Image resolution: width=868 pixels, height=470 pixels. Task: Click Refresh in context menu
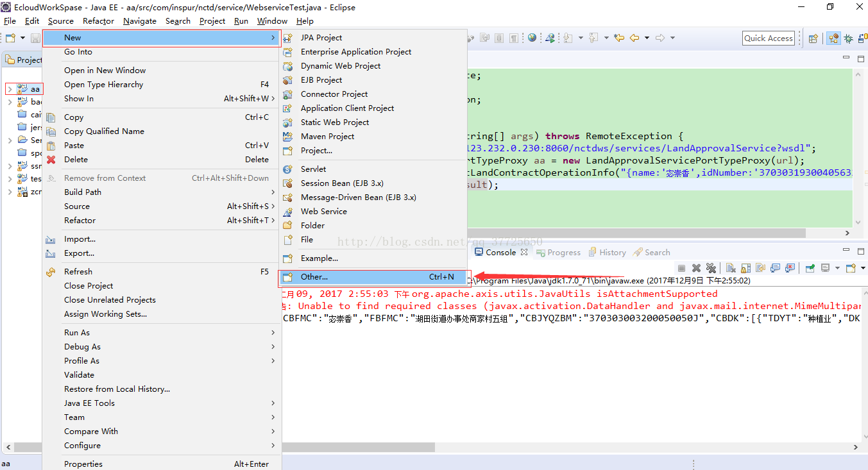click(x=162, y=271)
